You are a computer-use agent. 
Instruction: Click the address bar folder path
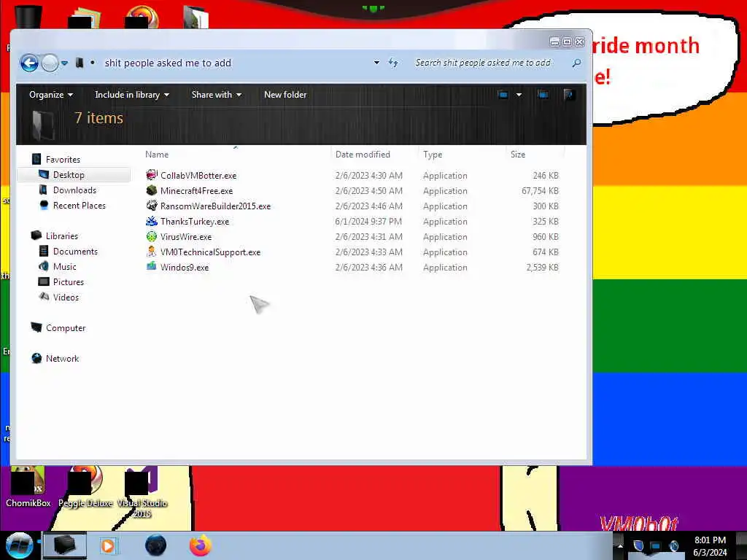coord(168,63)
